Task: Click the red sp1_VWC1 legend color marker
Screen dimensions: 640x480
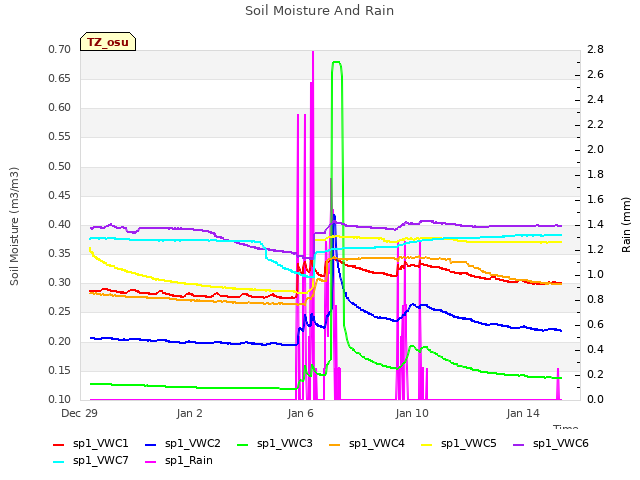Action: coord(59,444)
